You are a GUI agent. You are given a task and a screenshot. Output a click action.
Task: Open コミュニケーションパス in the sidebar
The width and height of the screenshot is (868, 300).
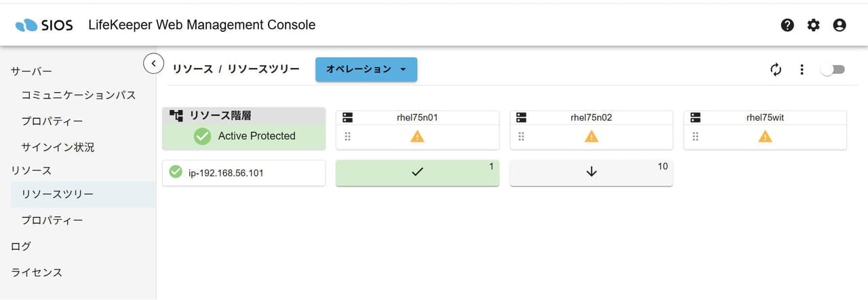click(79, 95)
